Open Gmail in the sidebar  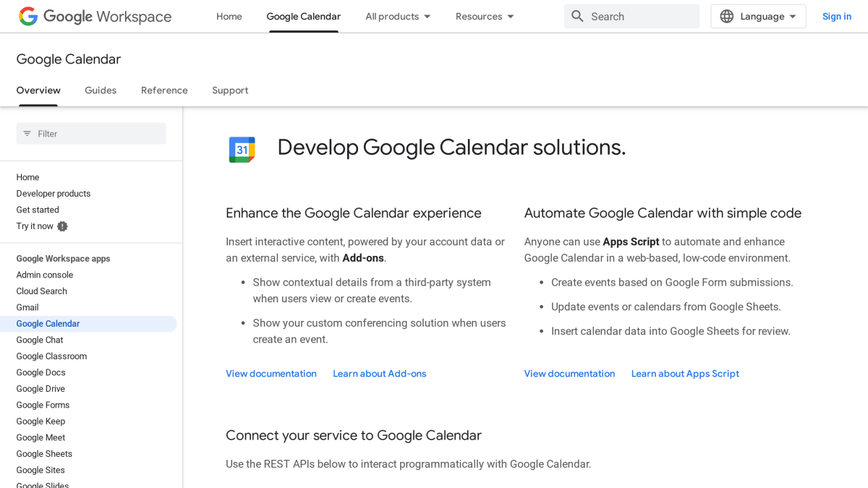pos(27,307)
